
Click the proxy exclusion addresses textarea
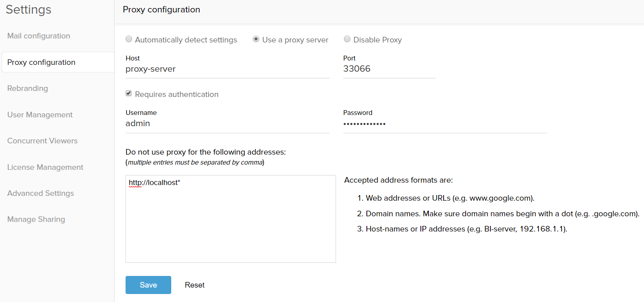(231, 219)
